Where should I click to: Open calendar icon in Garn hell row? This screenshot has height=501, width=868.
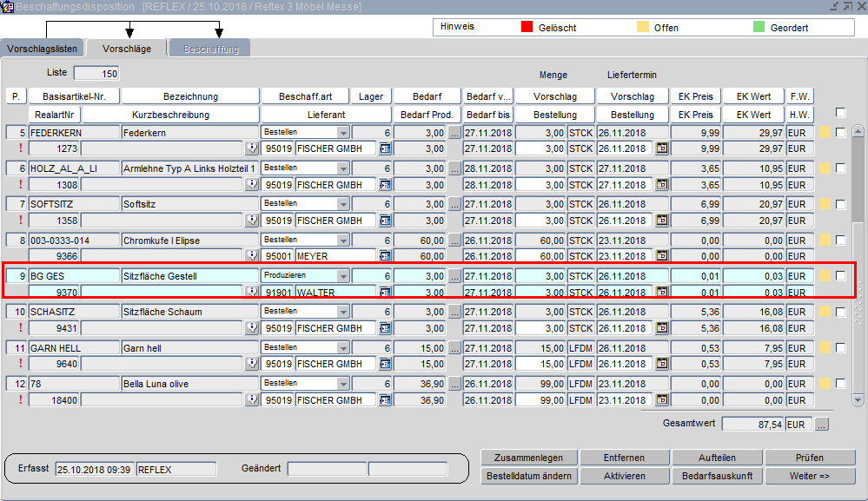(661, 364)
